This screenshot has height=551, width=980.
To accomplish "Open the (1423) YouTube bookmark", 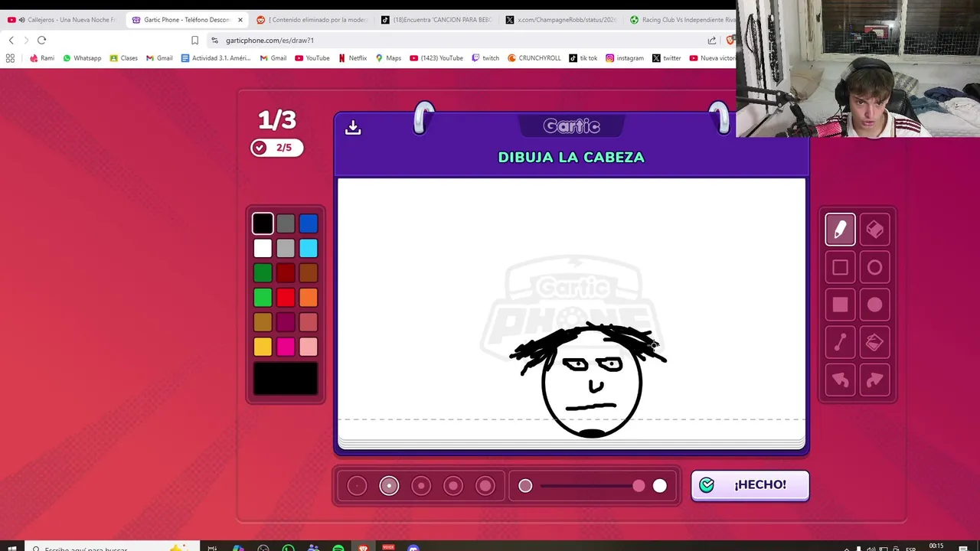I will coord(436,58).
